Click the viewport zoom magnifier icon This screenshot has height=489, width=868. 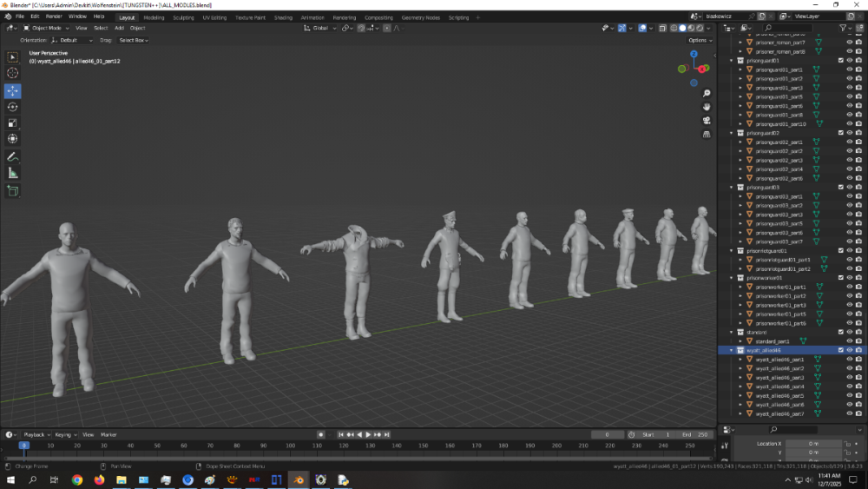[707, 94]
